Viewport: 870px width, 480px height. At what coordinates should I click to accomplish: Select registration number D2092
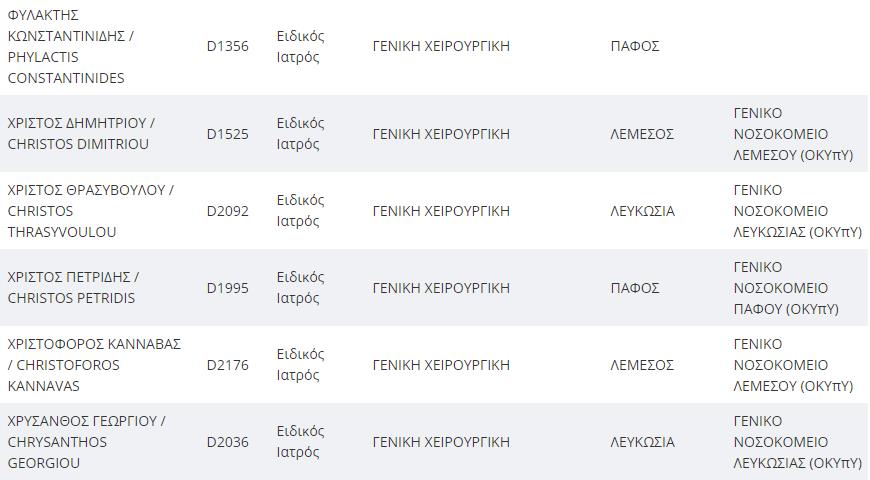227,211
